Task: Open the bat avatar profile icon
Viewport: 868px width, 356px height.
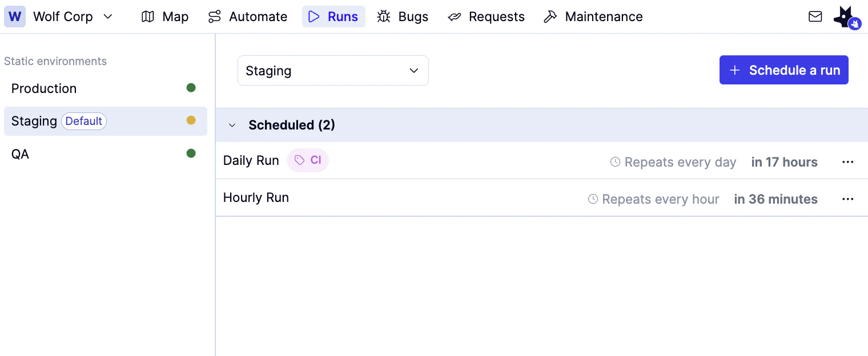Action: (845, 16)
